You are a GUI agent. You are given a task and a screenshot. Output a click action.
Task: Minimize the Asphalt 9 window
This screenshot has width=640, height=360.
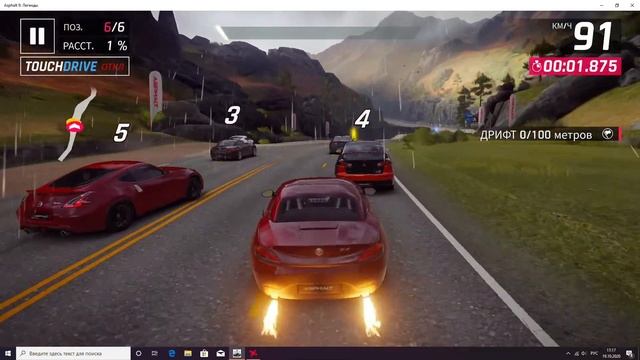pyautogui.click(x=602, y=5)
